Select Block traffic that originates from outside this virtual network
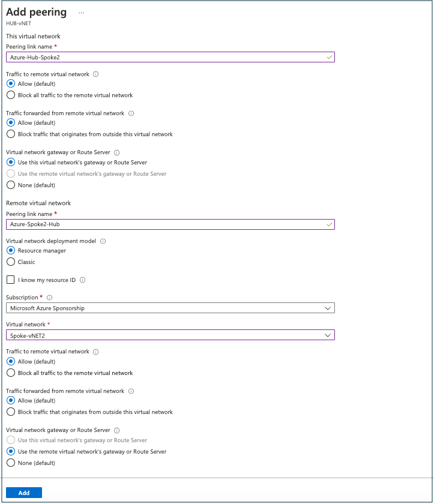The image size is (434, 504). (10, 134)
